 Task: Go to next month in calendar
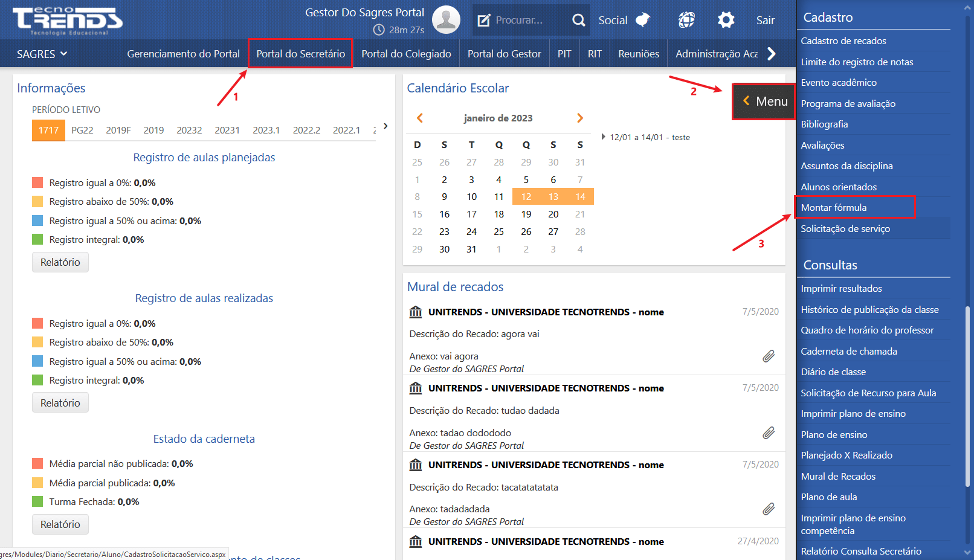click(x=579, y=118)
